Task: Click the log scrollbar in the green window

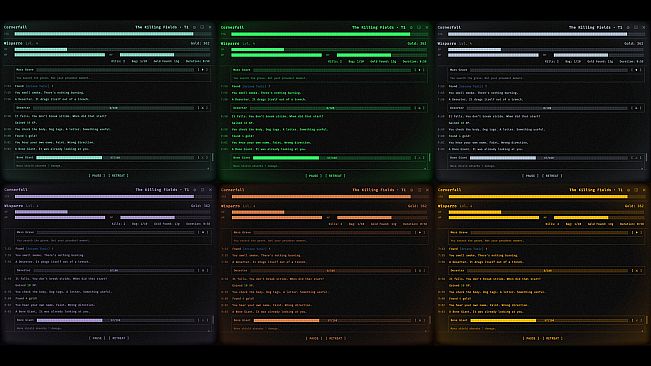Action: coord(430,158)
